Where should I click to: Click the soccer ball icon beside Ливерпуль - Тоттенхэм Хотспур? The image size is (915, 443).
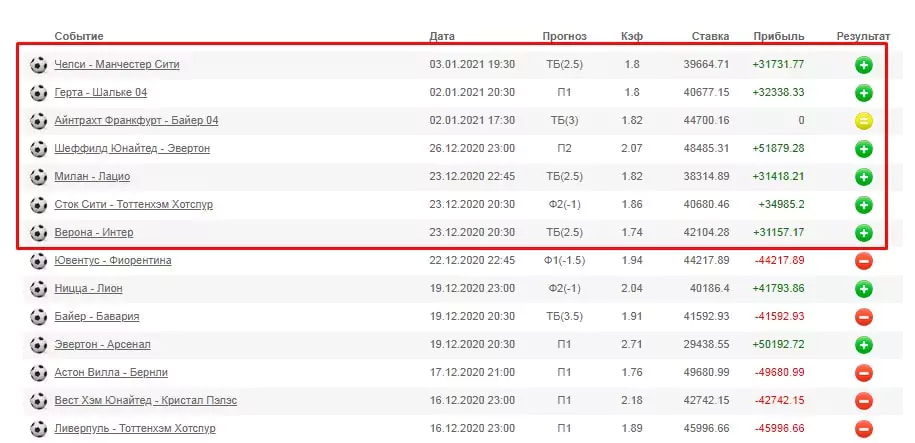pos(39,429)
